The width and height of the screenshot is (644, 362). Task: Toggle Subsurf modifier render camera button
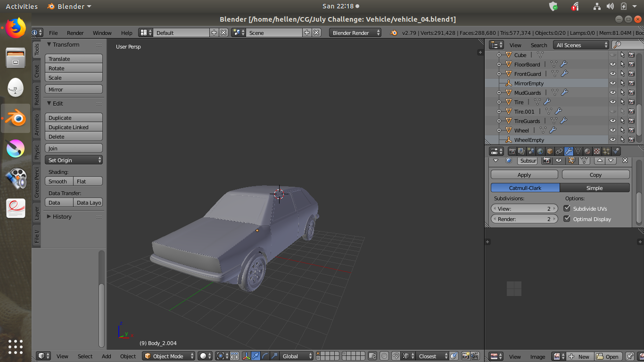[546, 161]
